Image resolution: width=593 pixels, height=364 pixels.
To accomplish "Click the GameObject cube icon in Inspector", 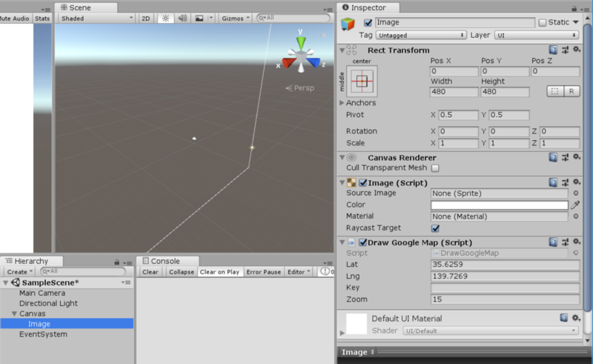I will click(x=348, y=24).
